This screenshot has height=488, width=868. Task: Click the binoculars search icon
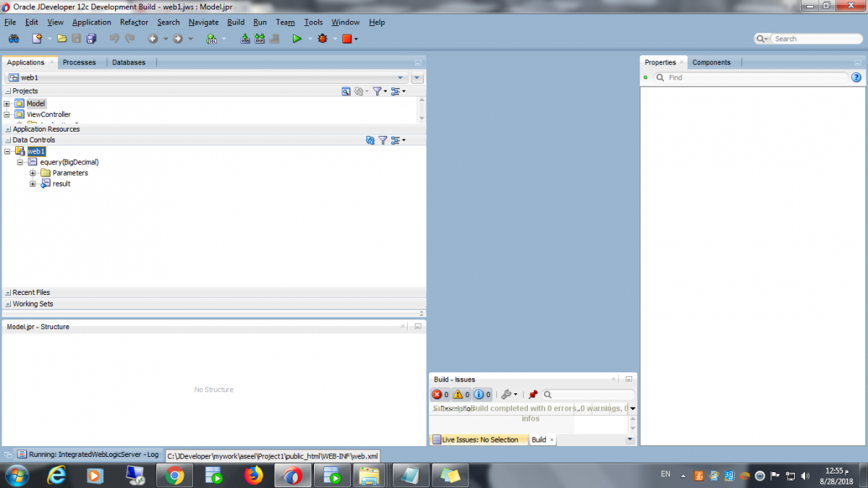click(14, 39)
